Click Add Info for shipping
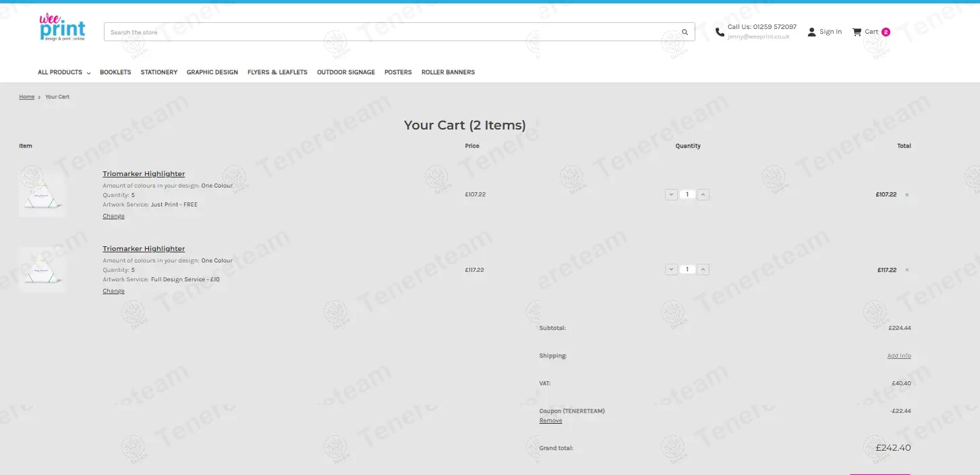980x475 pixels. pyautogui.click(x=899, y=356)
